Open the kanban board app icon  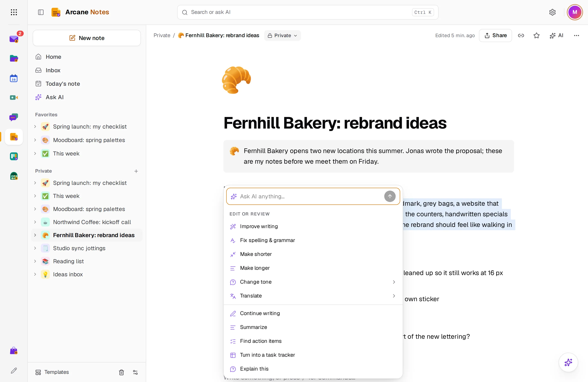pos(14,156)
